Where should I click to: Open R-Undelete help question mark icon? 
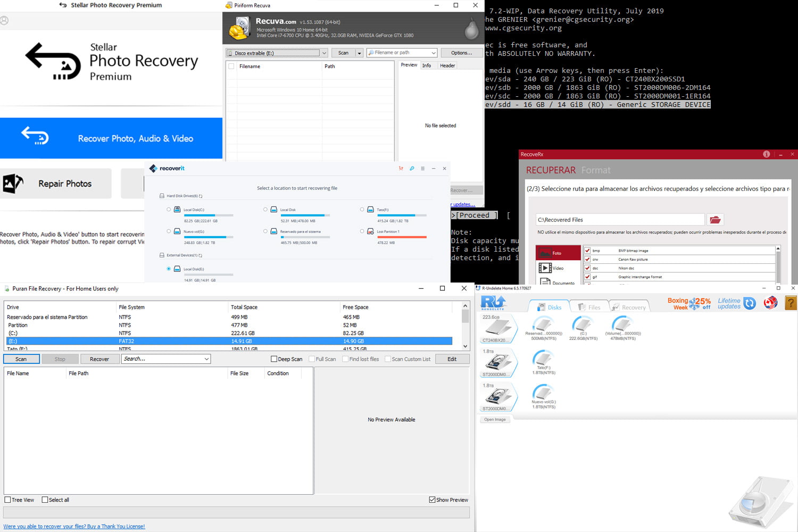click(791, 303)
